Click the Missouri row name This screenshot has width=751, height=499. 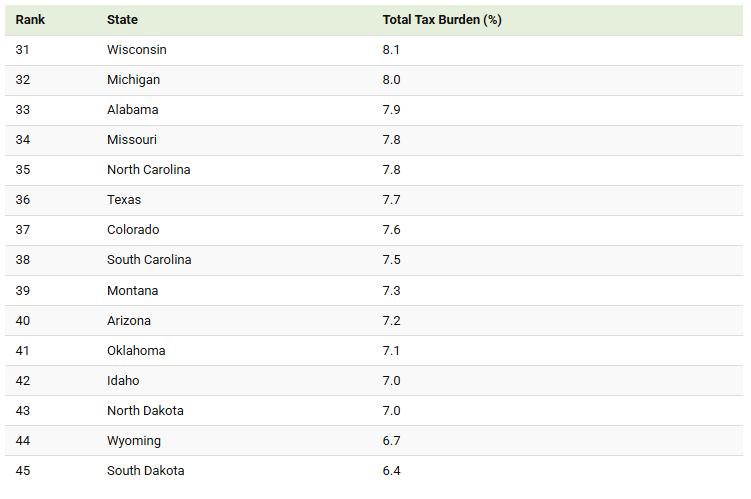point(132,140)
